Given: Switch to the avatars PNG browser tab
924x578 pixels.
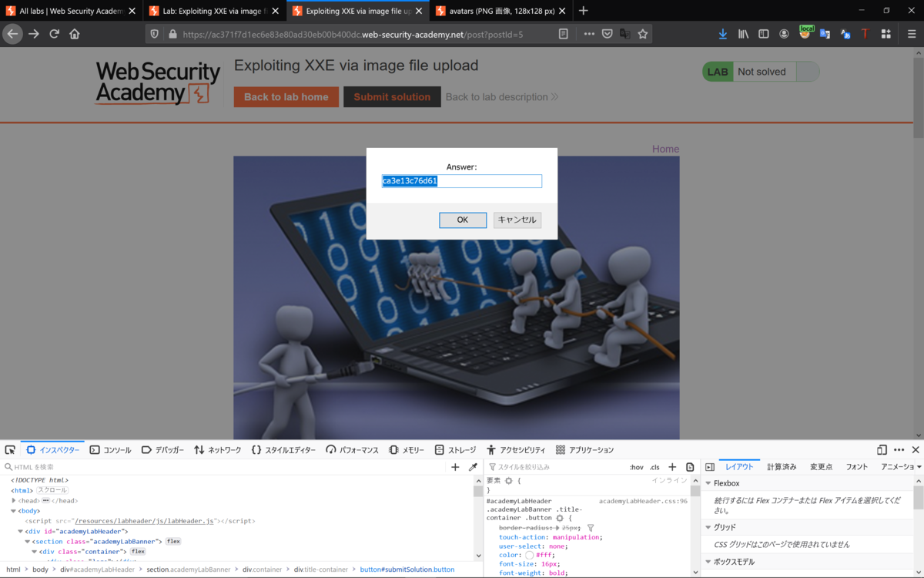Looking at the screenshot, I should (x=502, y=11).
